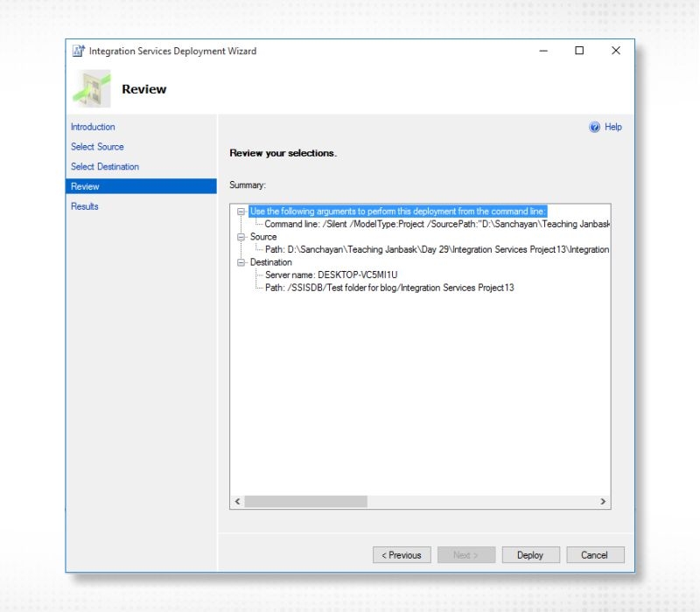Image resolution: width=700 pixels, height=612 pixels.
Task: Click the Deploy button
Action: (x=530, y=554)
